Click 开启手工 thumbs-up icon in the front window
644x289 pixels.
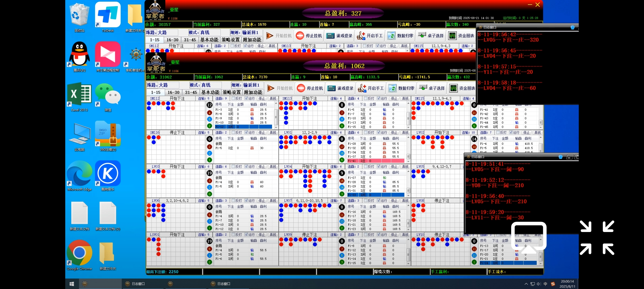[362, 88]
